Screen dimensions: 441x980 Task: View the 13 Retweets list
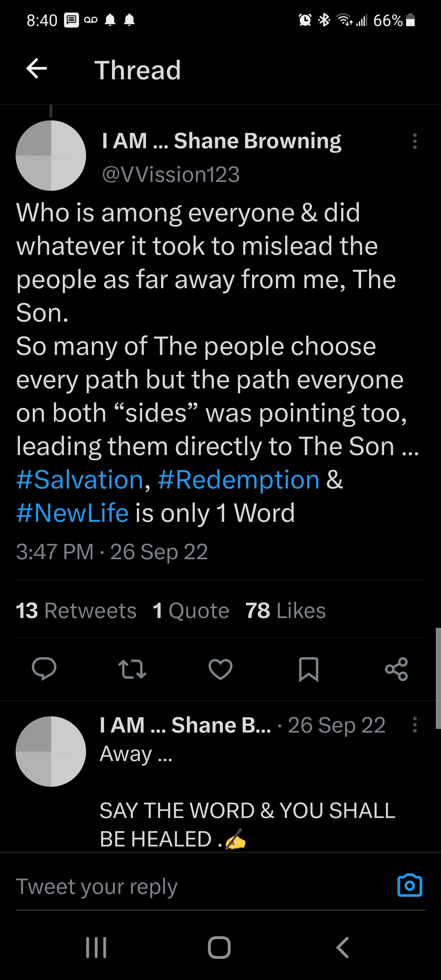(x=76, y=611)
